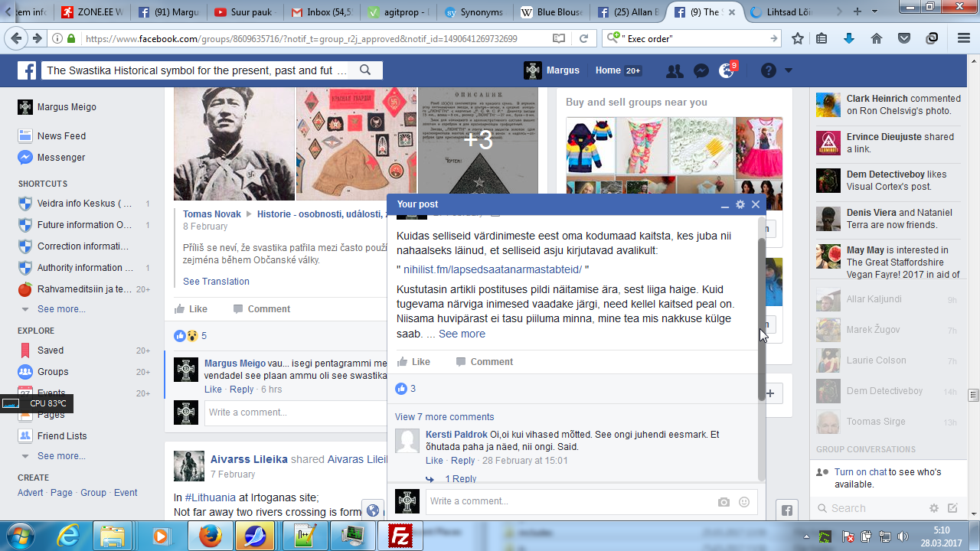Click Event link under Create
The width and height of the screenshot is (980, 551).
(126, 493)
